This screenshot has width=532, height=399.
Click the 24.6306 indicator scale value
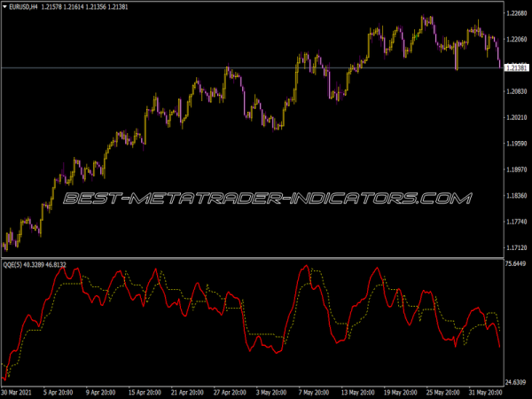click(x=517, y=381)
